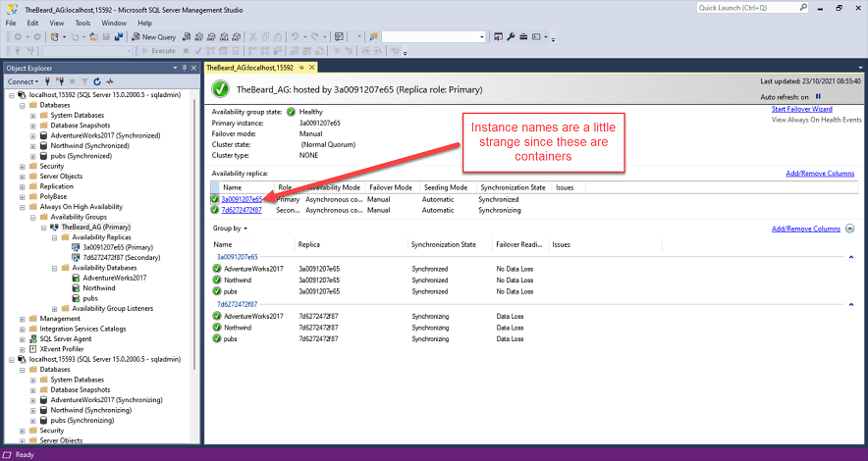Click the Failover Mode column header

391,187
